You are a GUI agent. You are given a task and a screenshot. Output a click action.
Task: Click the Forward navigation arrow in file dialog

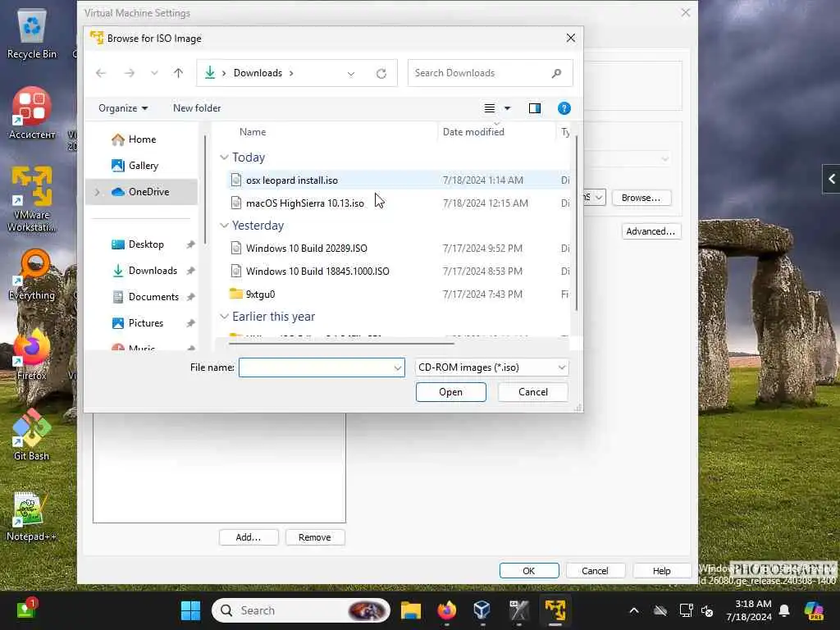click(x=129, y=73)
